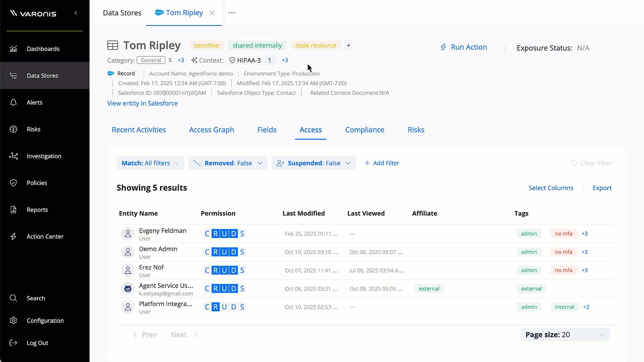
Task: Click the Configuration gear icon
Action: coord(13,321)
